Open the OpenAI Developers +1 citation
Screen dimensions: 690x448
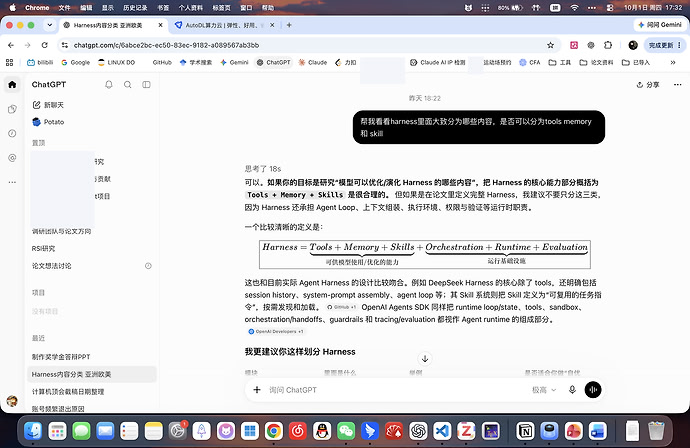point(275,331)
